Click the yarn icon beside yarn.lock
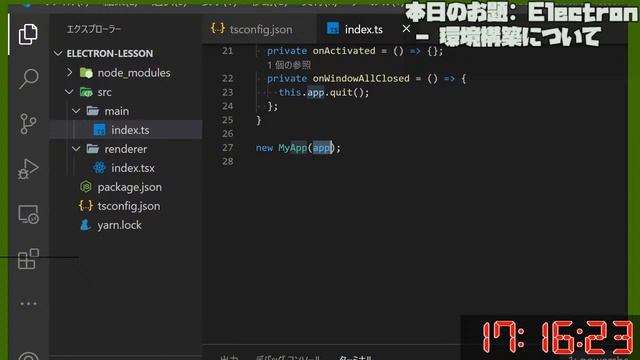 [85, 225]
